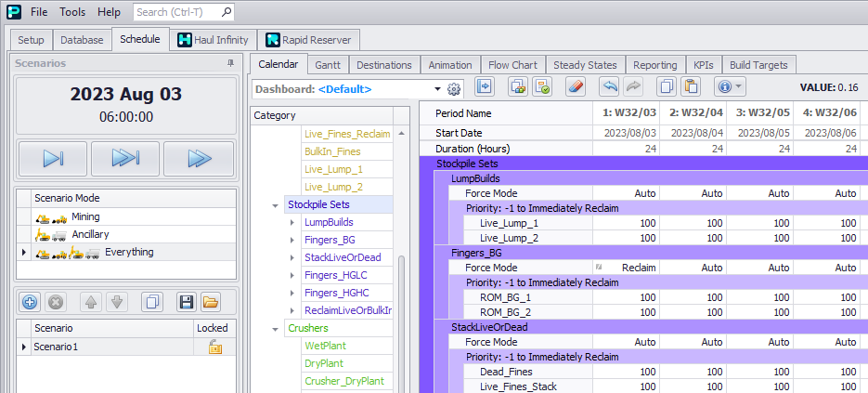Image resolution: width=868 pixels, height=393 pixels.
Task: Click the paste clipboard icon in toolbar
Action: tap(690, 86)
